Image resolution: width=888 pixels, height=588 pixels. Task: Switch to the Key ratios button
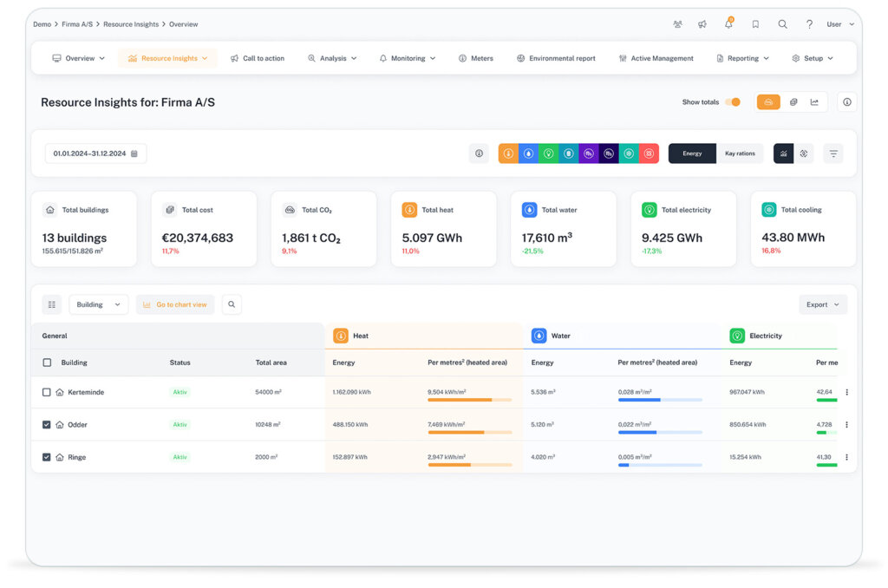[740, 154]
